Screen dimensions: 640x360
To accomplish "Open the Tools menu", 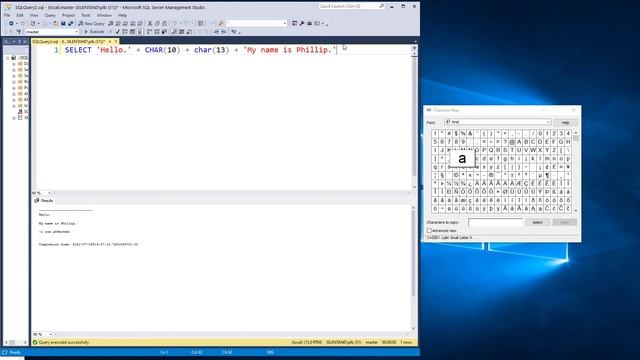I will click(86, 15).
